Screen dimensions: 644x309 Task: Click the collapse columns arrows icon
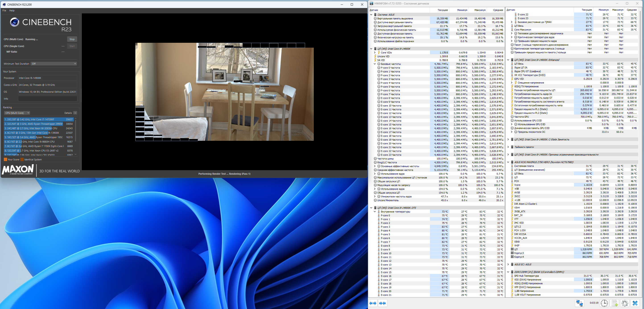382,303
